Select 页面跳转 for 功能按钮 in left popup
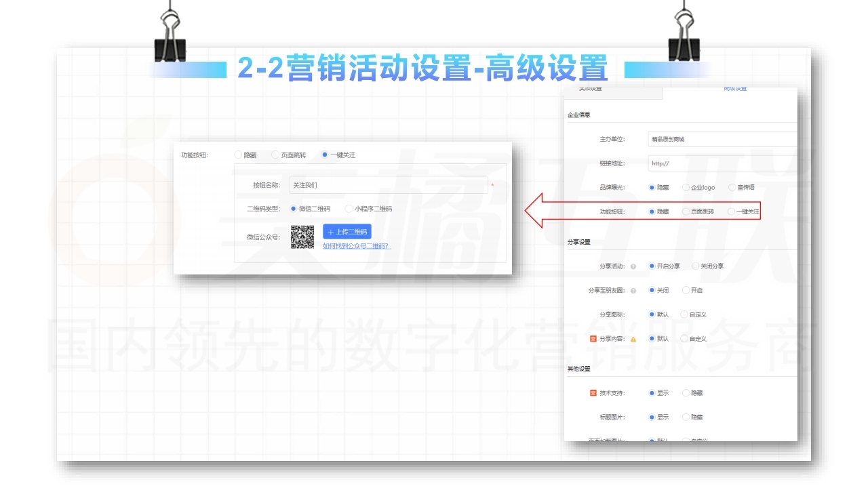 pyautogui.click(x=275, y=155)
